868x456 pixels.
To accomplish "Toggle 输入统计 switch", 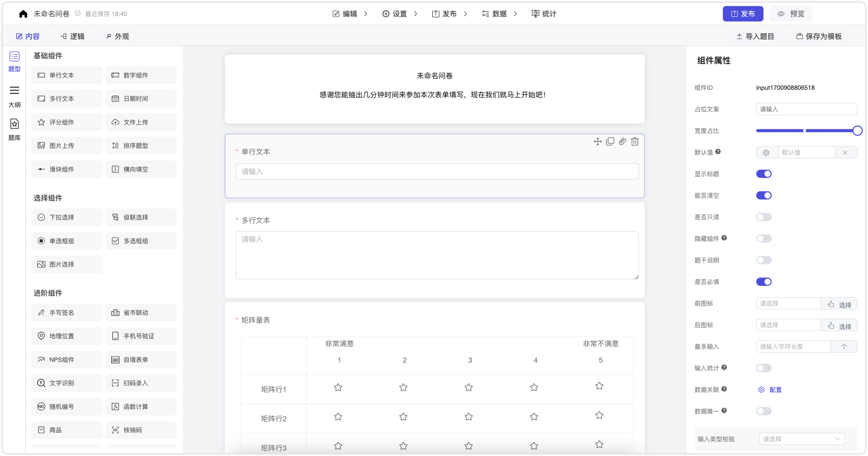I will tap(764, 368).
